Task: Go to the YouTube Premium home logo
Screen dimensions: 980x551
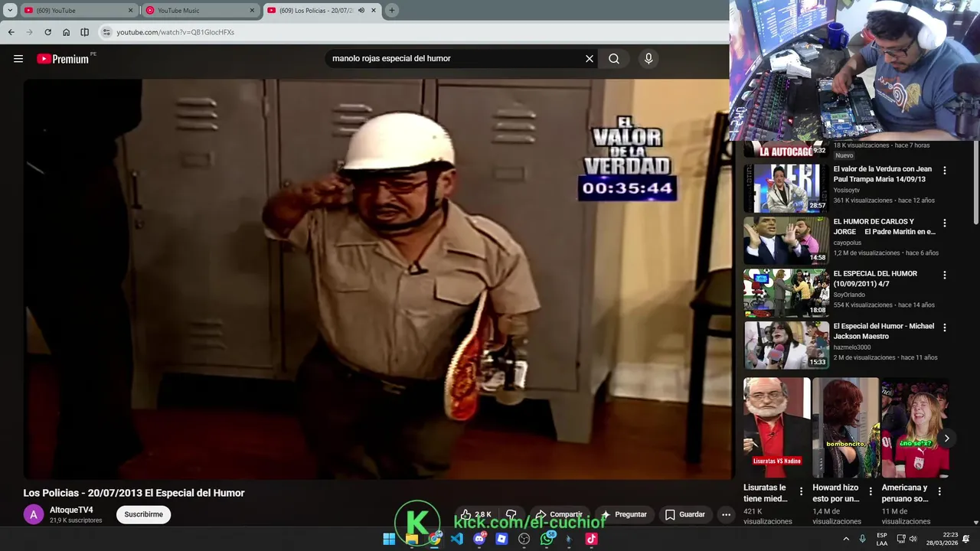Action: click(x=64, y=59)
